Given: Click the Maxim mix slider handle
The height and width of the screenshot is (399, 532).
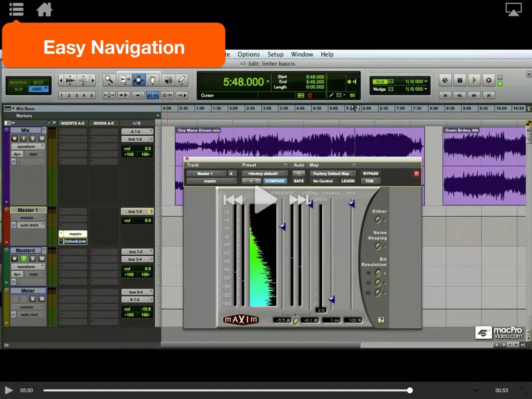Looking at the screenshot, I should click(351, 204).
